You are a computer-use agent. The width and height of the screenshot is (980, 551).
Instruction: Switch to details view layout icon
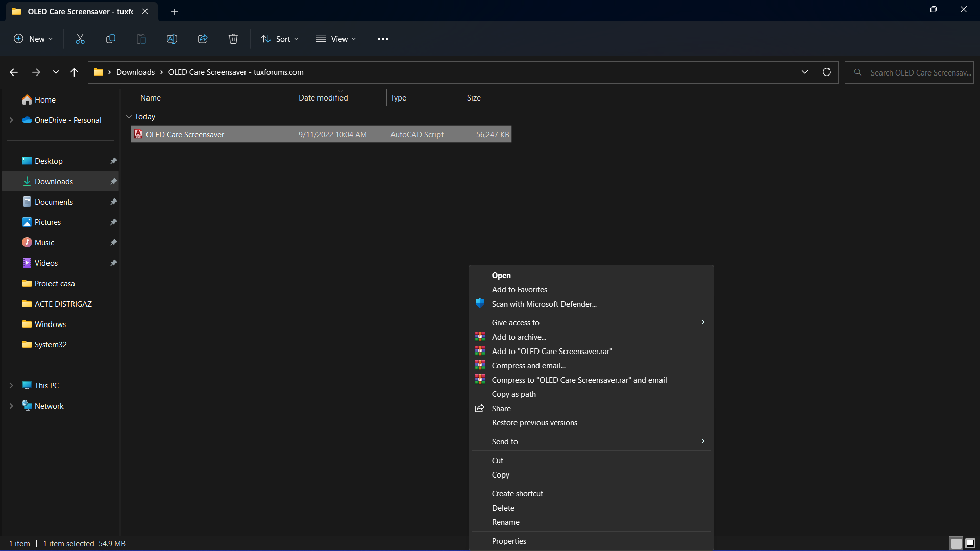tap(957, 543)
